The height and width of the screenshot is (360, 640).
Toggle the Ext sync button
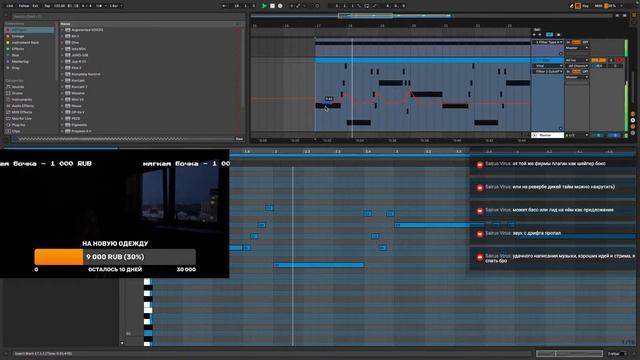click(35, 6)
